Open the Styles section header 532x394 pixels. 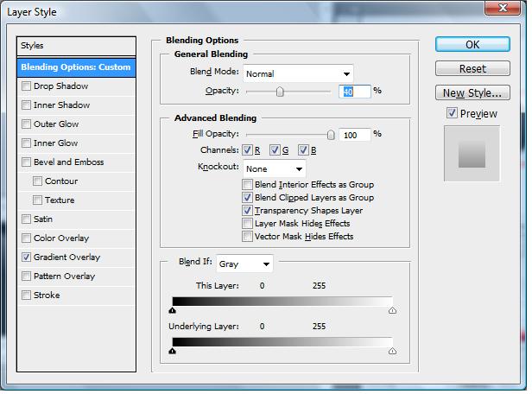76,46
